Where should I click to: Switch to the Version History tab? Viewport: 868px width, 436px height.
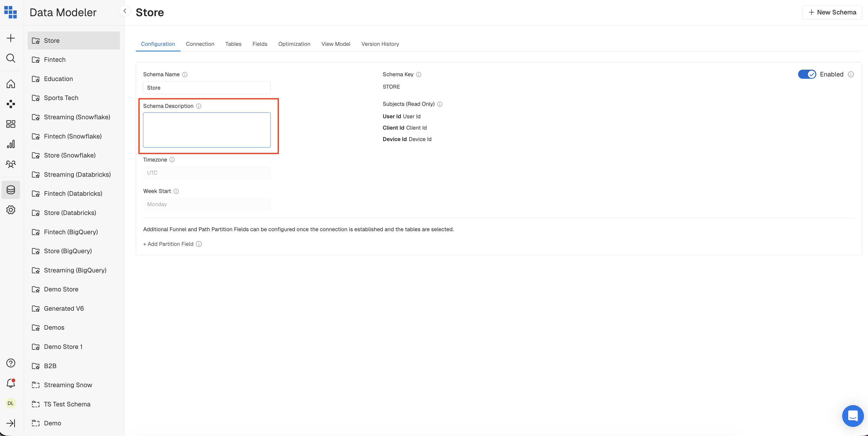(x=380, y=44)
